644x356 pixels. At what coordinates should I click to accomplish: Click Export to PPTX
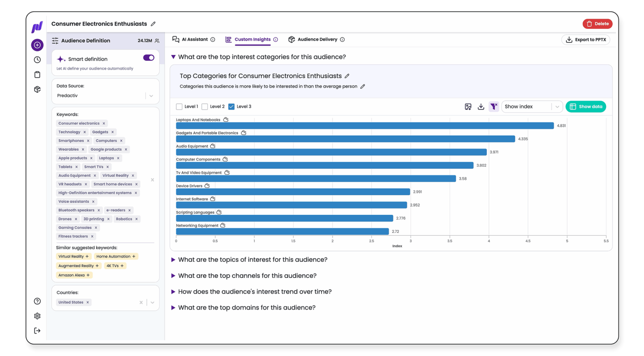tap(585, 39)
